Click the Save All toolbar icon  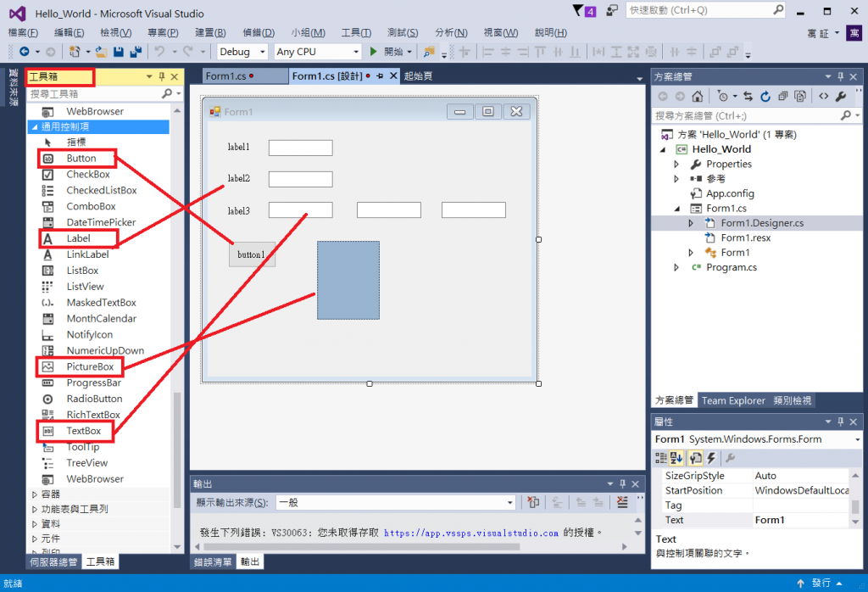click(136, 52)
